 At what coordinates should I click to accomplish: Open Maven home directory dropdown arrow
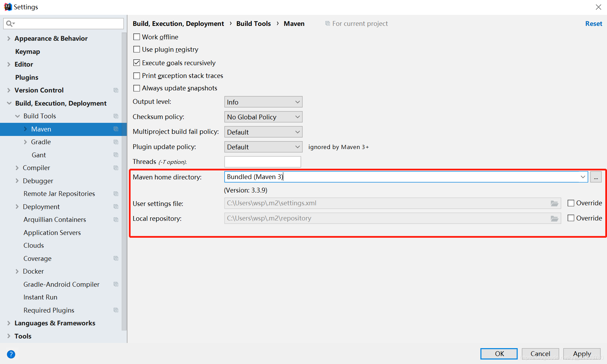583,177
